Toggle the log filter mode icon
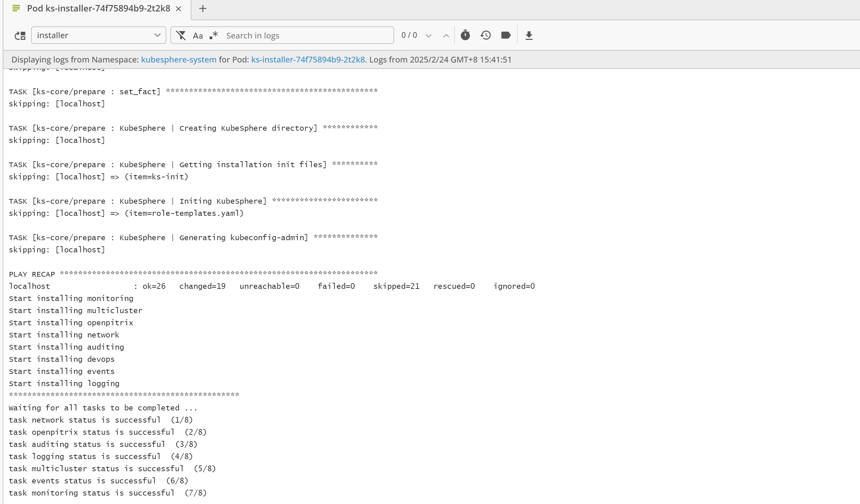 pos(181,35)
